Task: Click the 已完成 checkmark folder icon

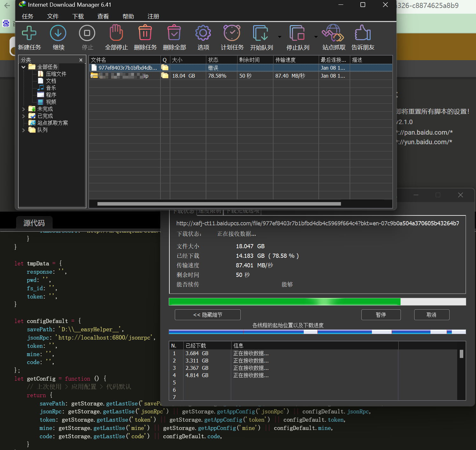Action: [x=32, y=116]
